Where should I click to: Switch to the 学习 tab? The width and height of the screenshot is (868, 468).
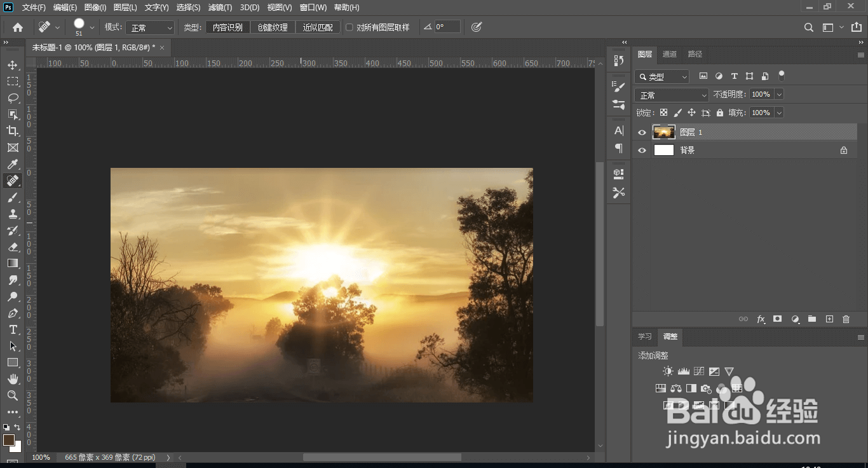(x=645, y=336)
